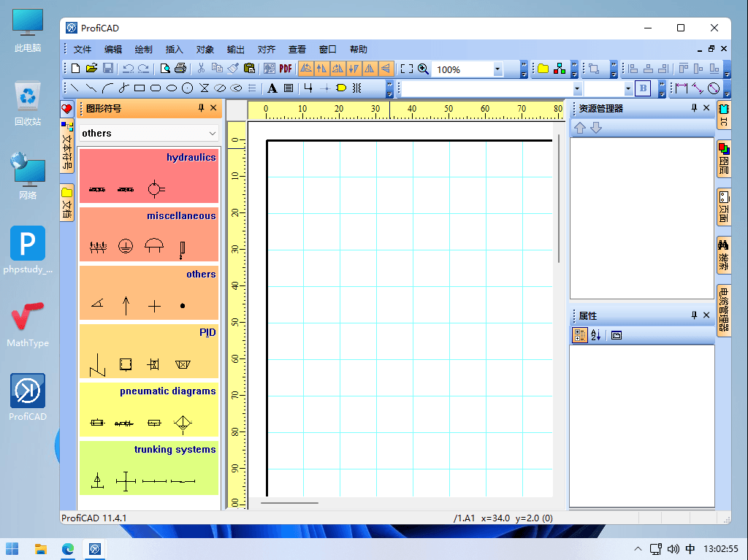Open the hydraulics symbol group
The height and width of the screenshot is (560, 748).
149,175
